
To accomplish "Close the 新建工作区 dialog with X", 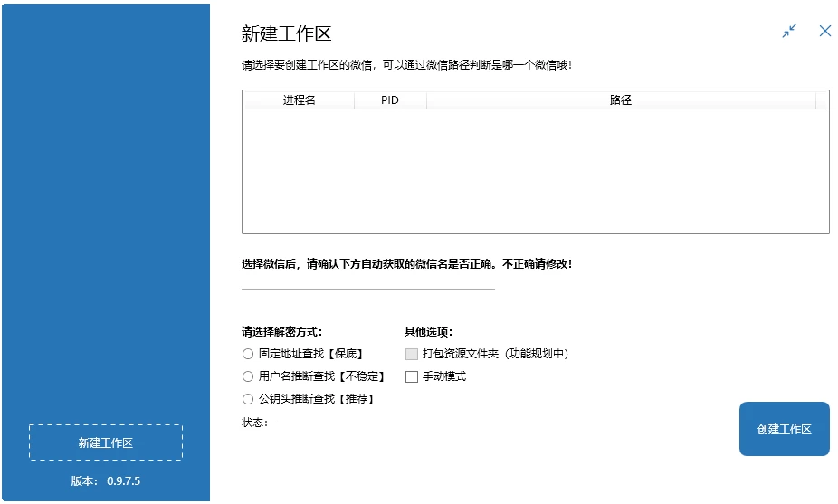I will pos(824,31).
